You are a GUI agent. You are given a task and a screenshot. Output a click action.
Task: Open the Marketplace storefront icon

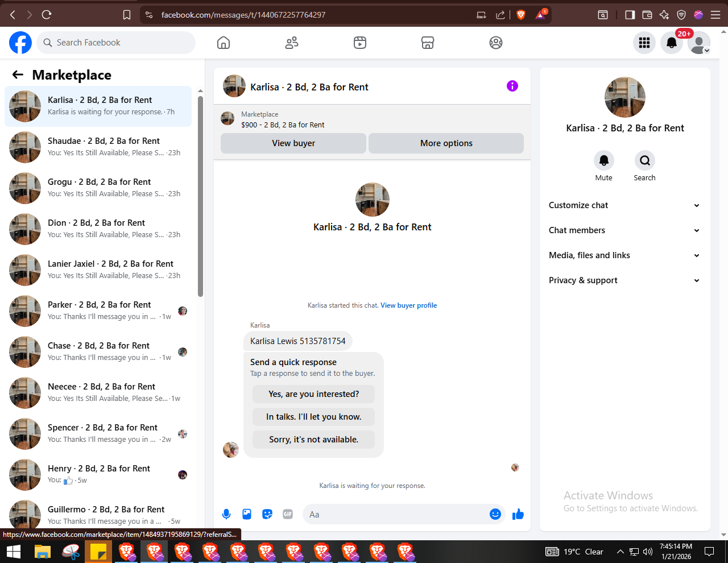point(428,43)
